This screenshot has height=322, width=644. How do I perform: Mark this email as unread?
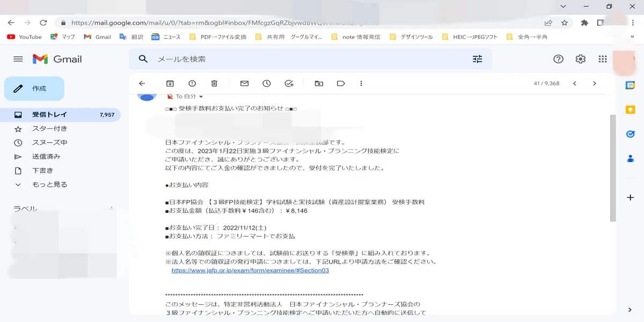pyautogui.click(x=244, y=84)
